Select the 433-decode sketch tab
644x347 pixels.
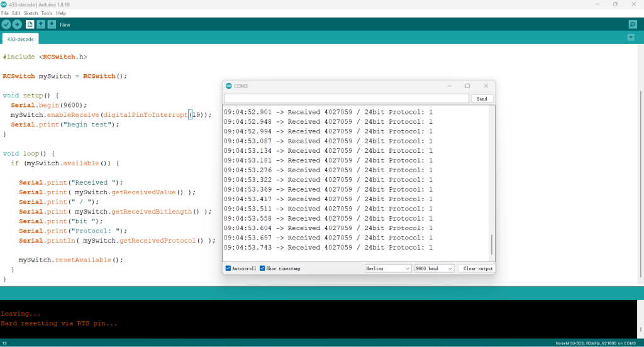(x=20, y=38)
